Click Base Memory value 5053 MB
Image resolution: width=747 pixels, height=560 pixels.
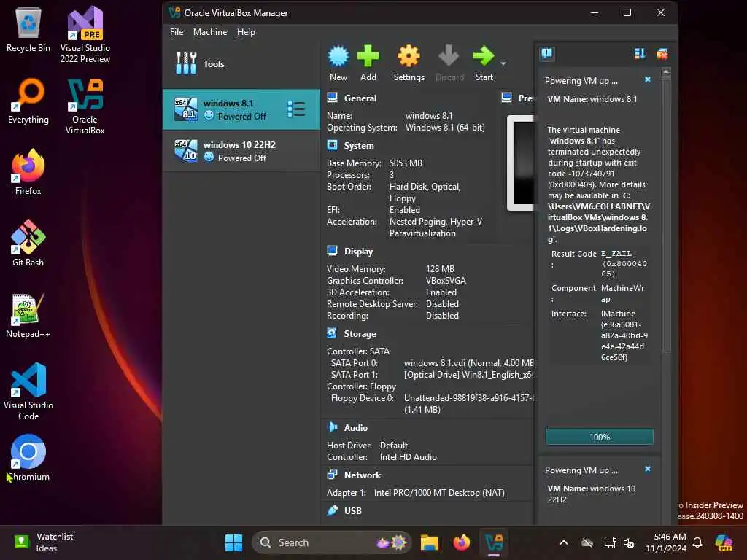406,163
